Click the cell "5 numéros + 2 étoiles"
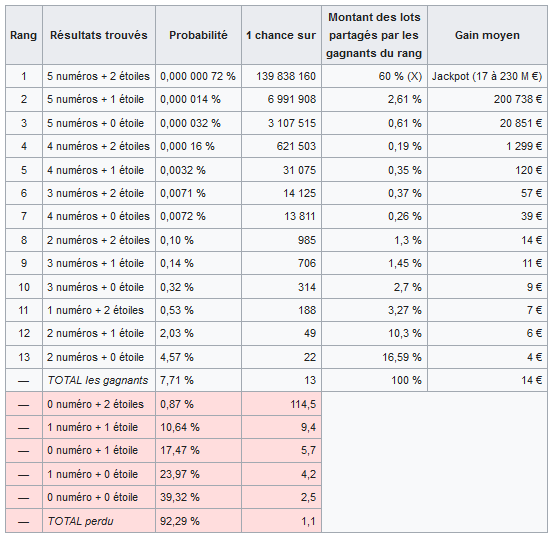This screenshot has width=555, height=543. click(99, 76)
